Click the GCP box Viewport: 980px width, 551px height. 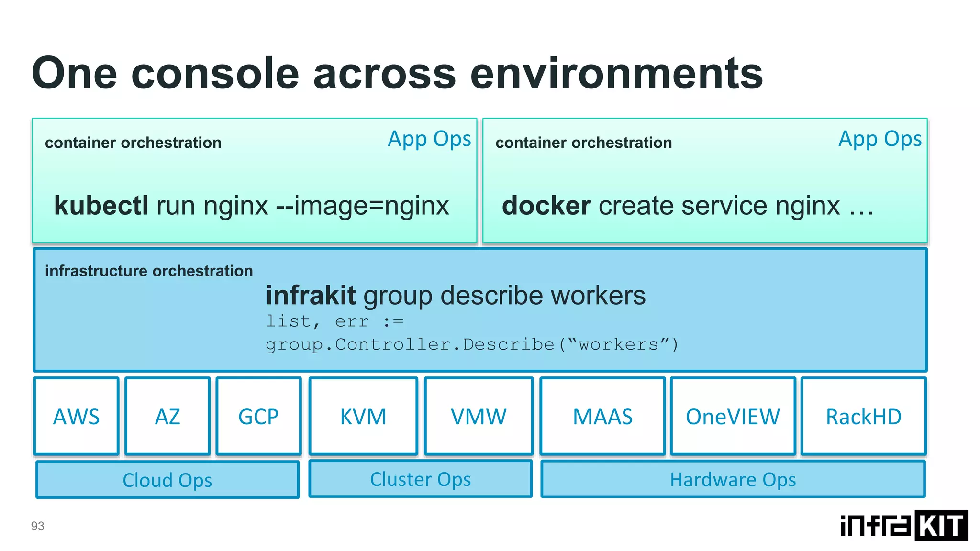click(258, 416)
